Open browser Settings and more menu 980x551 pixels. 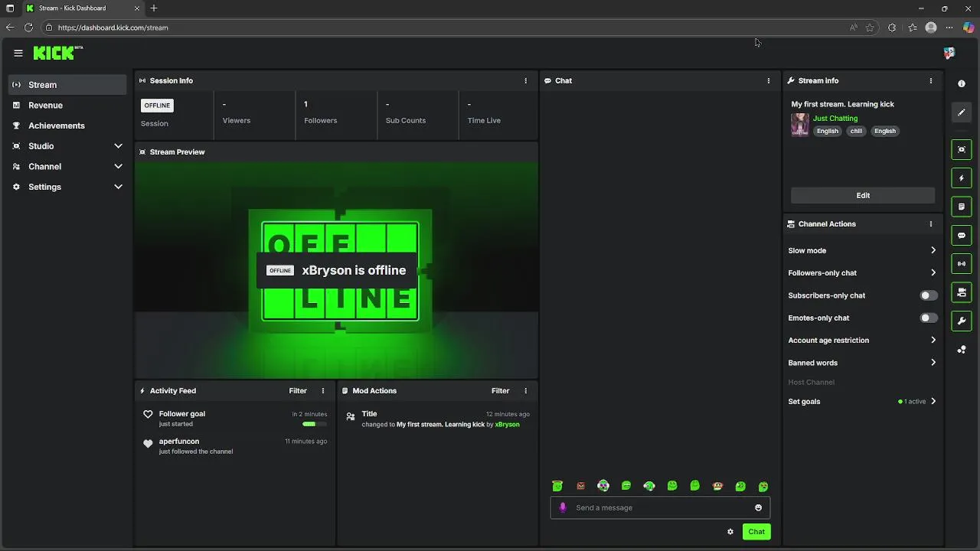949,28
